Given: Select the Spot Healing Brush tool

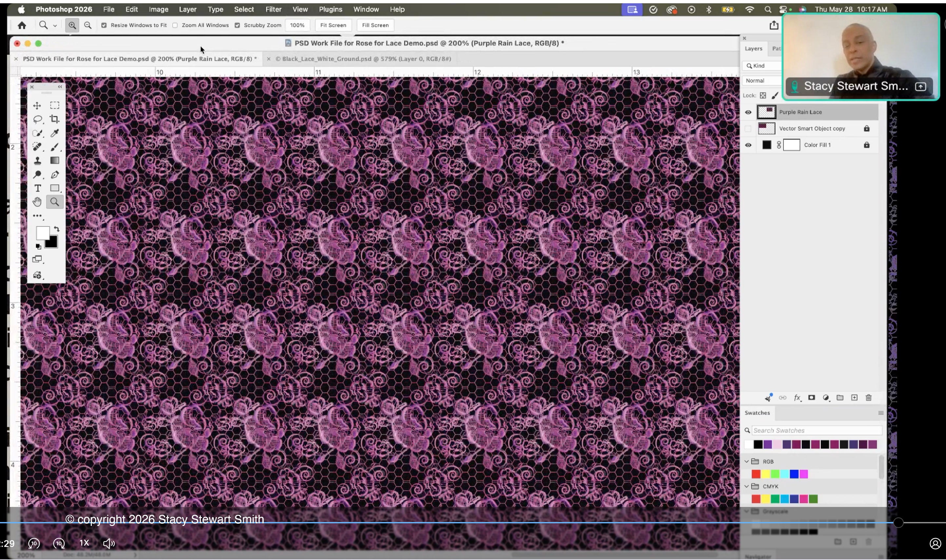Looking at the screenshot, I should 37,147.
